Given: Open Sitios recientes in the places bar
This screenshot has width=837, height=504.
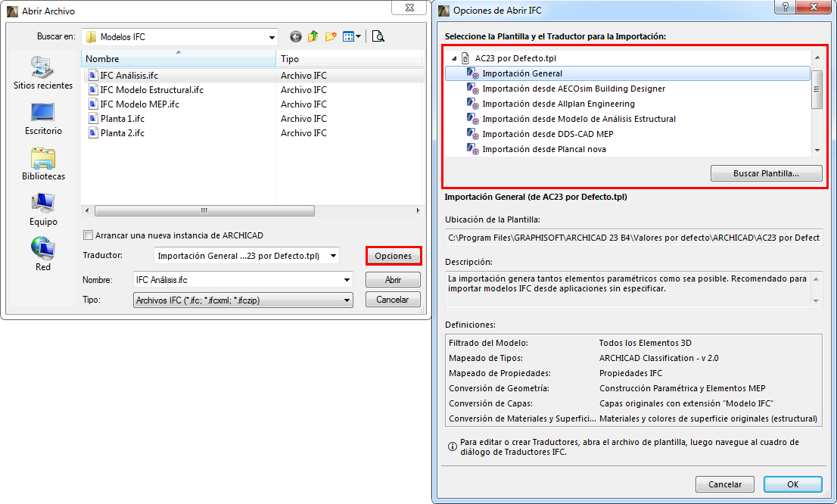Looking at the screenshot, I should coord(43,73).
